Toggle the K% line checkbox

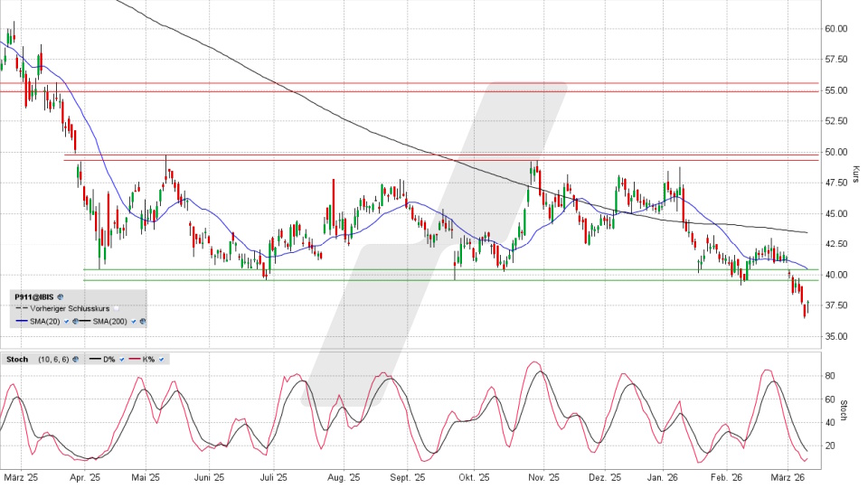(160, 360)
